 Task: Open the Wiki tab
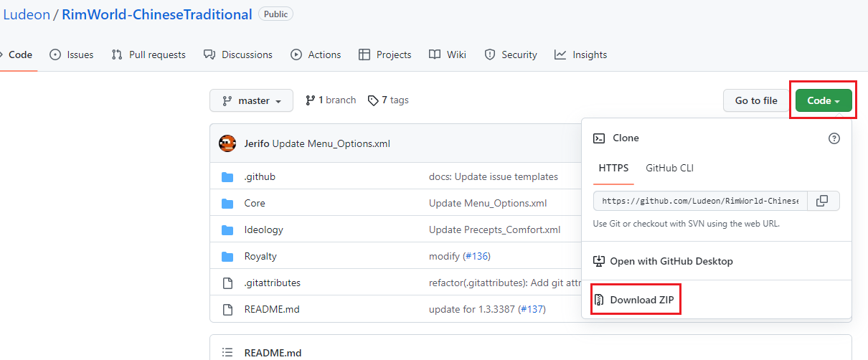pos(448,55)
